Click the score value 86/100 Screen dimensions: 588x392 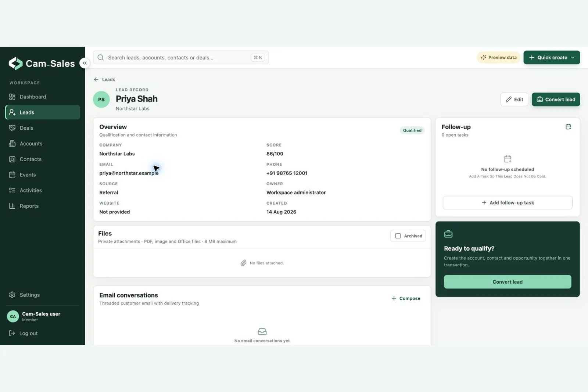click(x=275, y=154)
